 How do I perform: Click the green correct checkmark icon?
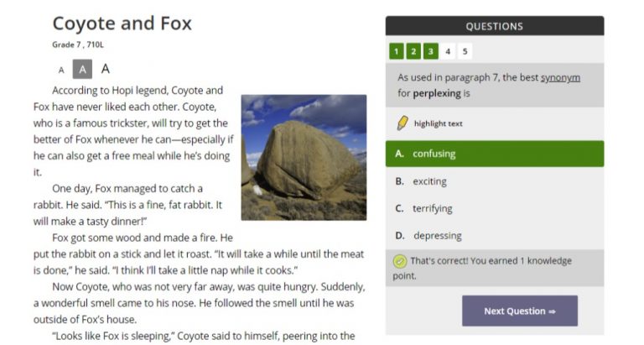click(x=400, y=261)
